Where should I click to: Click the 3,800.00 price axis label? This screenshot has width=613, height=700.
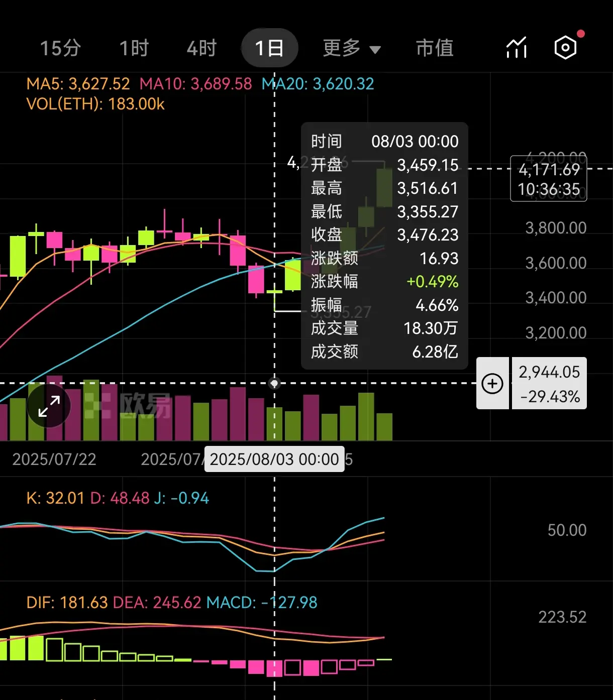(x=556, y=228)
